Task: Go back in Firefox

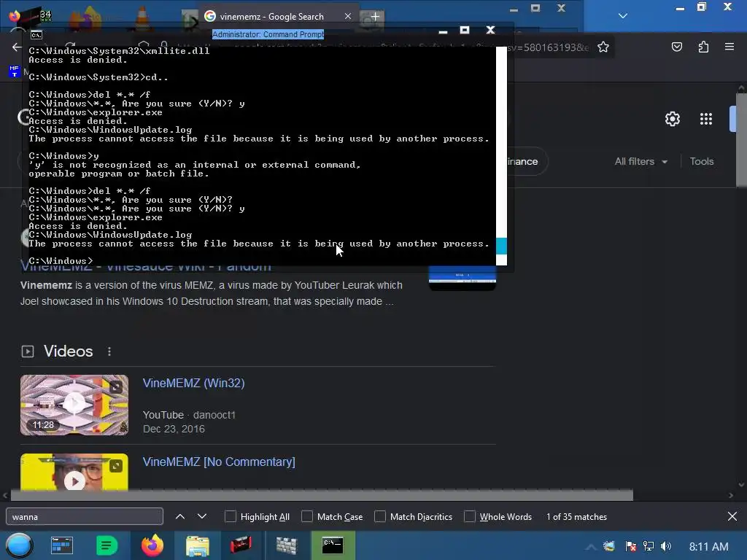Action: [17, 47]
